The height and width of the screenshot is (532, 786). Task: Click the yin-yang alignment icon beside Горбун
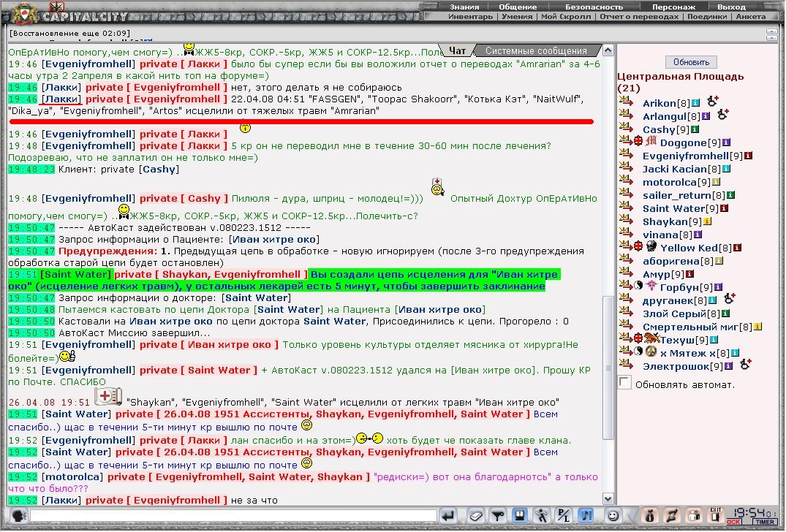coord(638,286)
